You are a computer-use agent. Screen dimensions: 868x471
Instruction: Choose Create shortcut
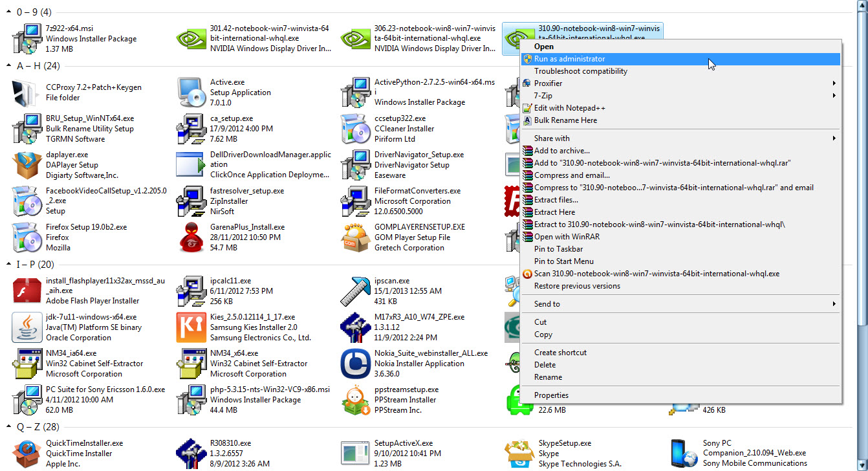point(681,353)
